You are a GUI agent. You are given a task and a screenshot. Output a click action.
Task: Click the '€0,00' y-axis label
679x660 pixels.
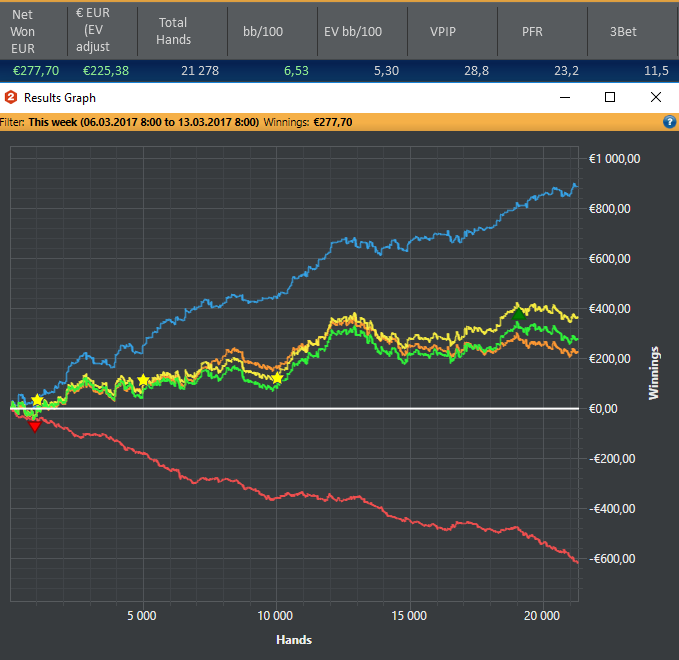(603, 409)
